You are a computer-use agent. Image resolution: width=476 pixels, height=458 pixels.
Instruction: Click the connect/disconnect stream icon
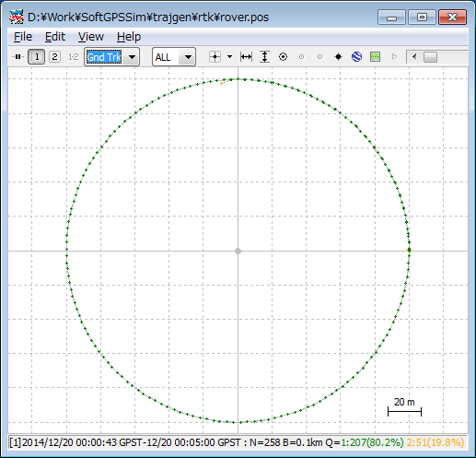[17, 57]
